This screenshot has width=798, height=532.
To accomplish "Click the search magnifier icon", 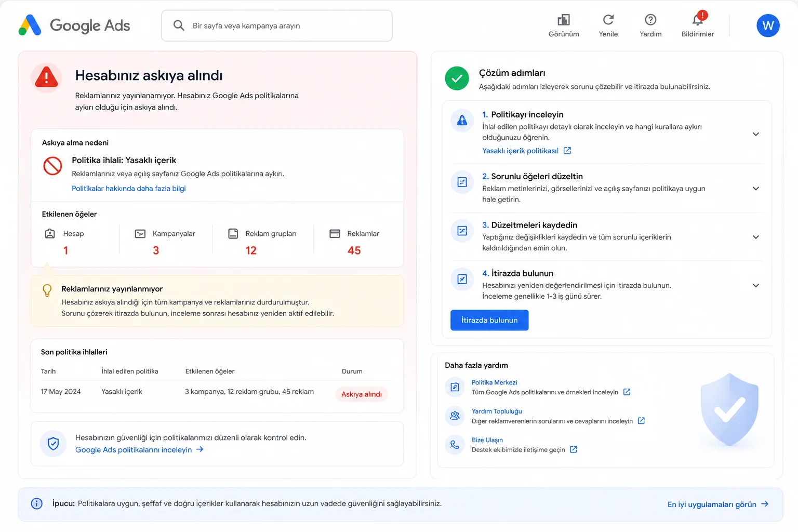I will pos(179,25).
